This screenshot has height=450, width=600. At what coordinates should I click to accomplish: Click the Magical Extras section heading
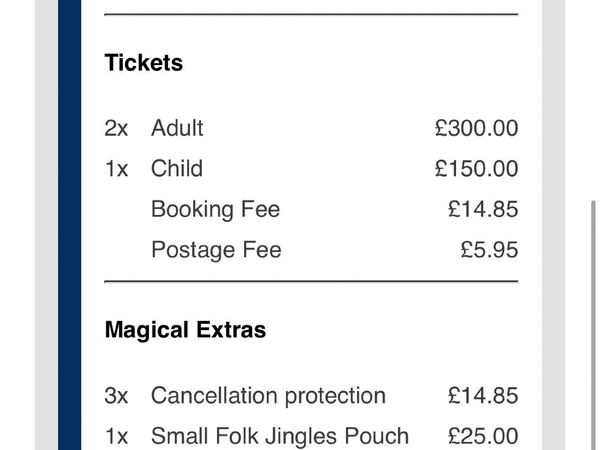[185, 330]
